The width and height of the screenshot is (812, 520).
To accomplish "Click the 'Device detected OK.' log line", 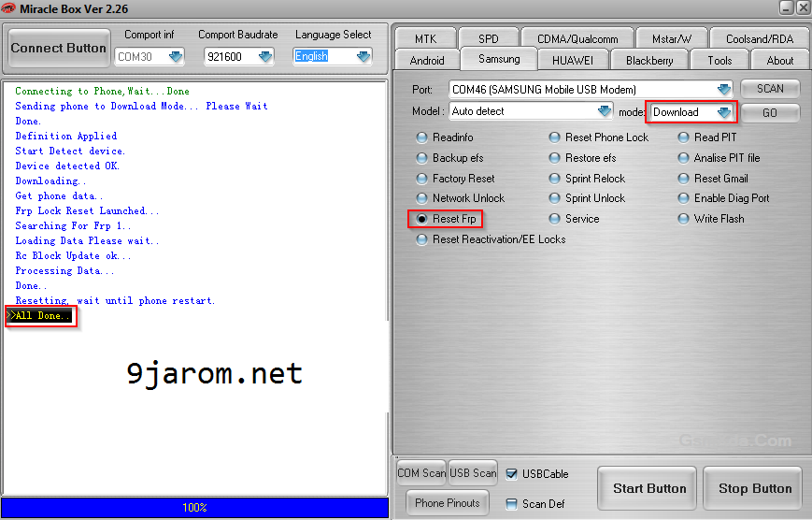I will point(67,166).
